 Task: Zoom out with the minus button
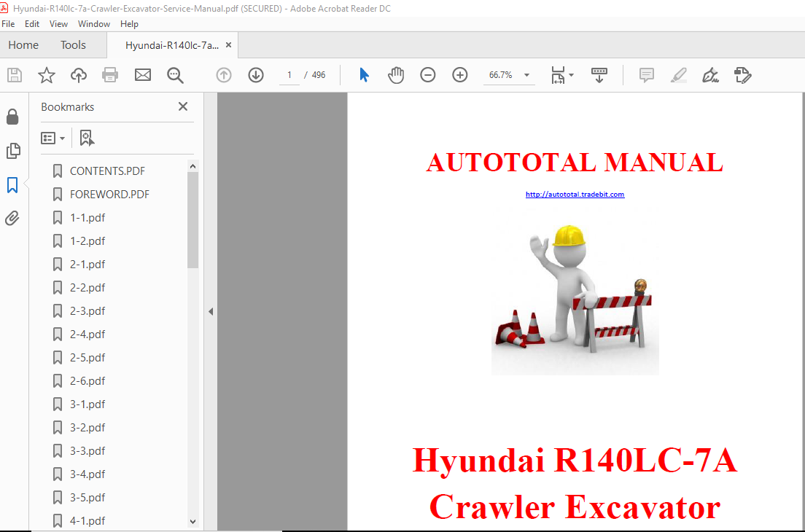click(x=427, y=75)
